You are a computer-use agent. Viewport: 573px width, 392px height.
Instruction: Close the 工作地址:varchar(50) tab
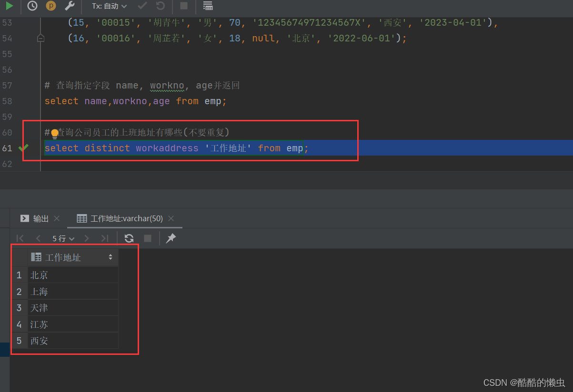click(x=171, y=218)
